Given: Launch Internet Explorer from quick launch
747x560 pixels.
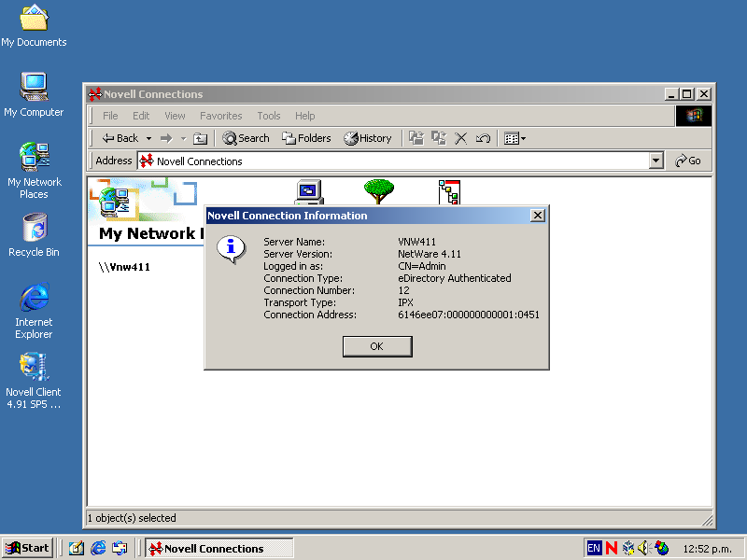Looking at the screenshot, I should [98, 549].
